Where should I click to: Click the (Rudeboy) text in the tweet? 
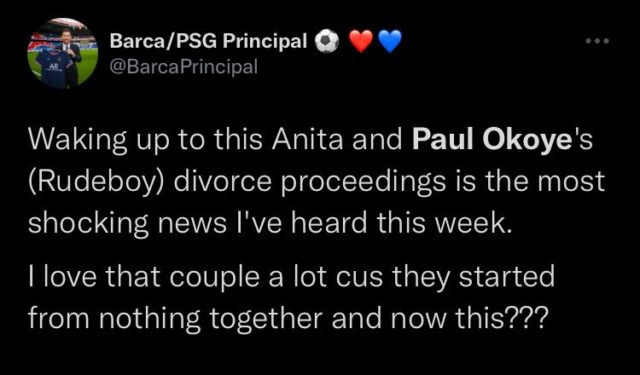pos(96,182)
